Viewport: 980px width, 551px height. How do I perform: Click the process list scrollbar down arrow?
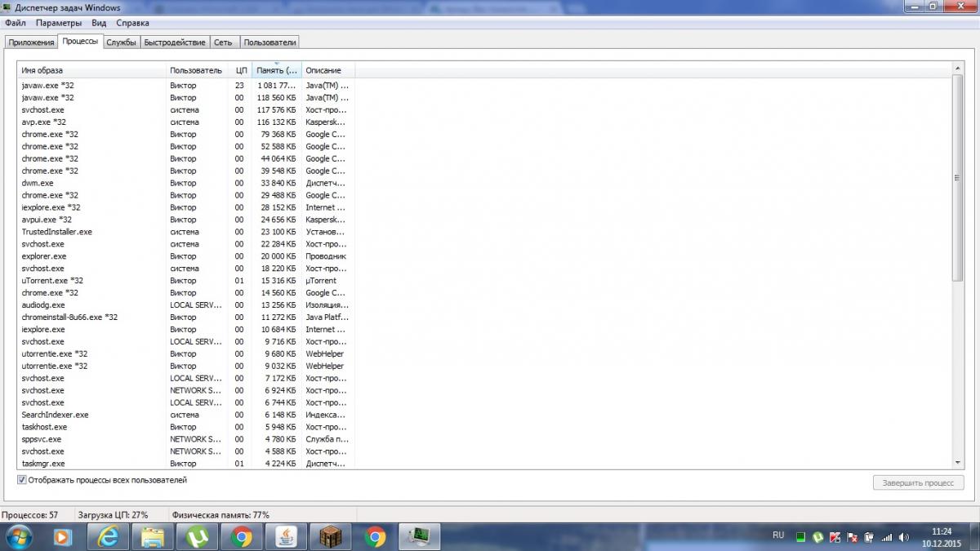(957, 462)
